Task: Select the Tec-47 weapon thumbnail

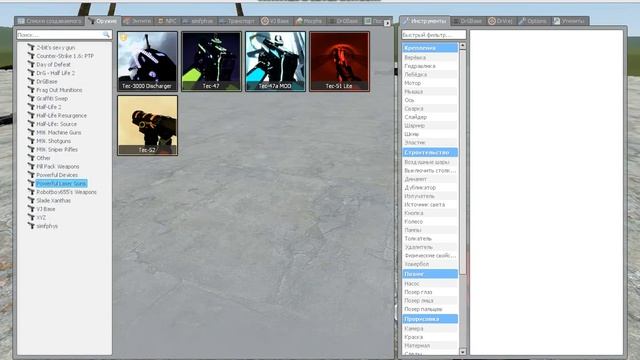Action: [211, 61]
